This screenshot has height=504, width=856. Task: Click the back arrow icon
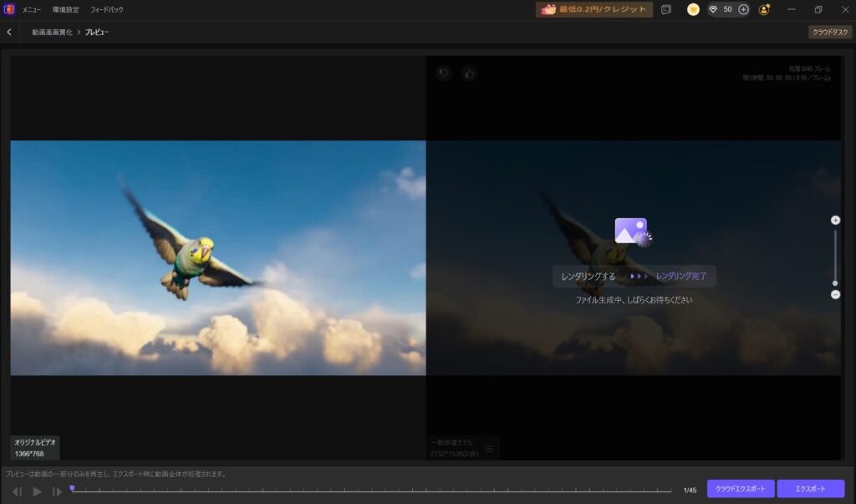point(9,33)
